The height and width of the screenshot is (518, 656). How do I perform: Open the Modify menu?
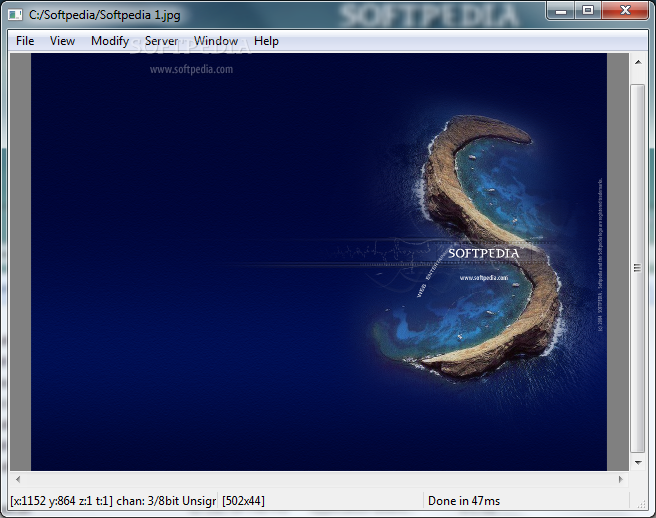[x=110, y=41]
